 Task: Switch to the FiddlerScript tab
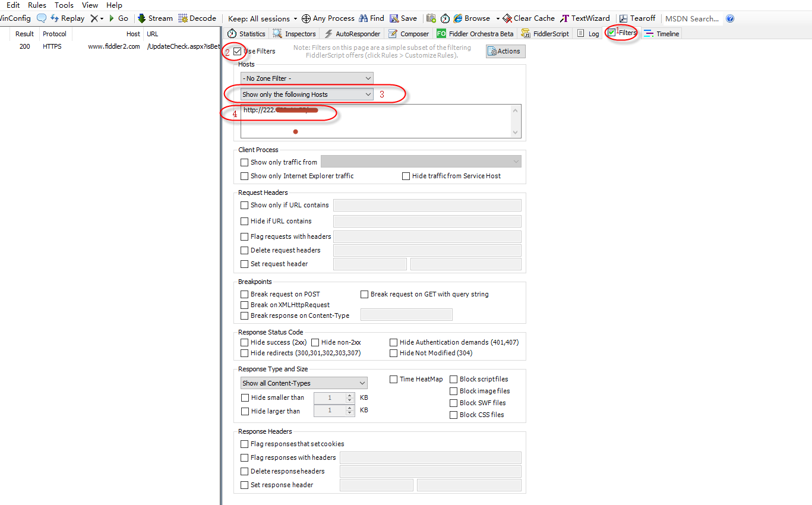(x=545, y=34)
